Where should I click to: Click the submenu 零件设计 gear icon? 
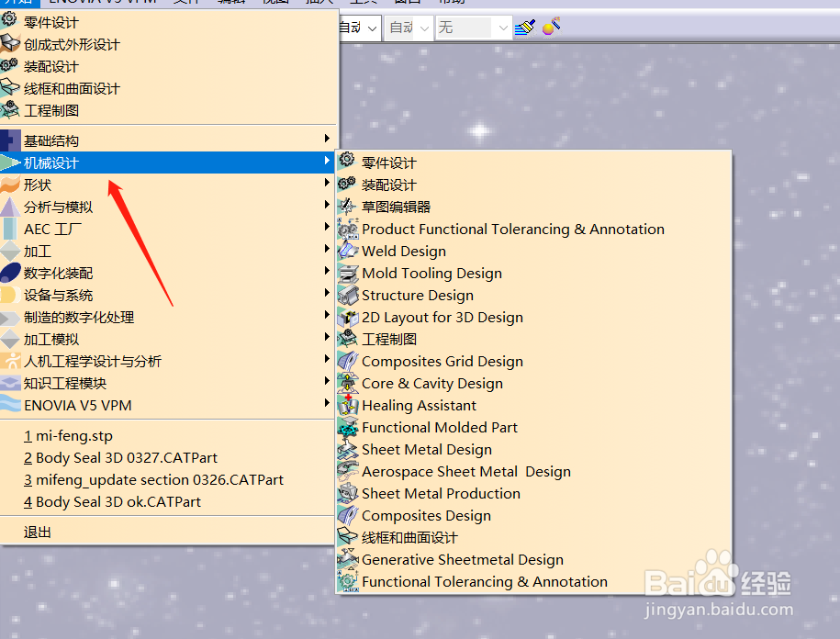click(x=347, y=160)
